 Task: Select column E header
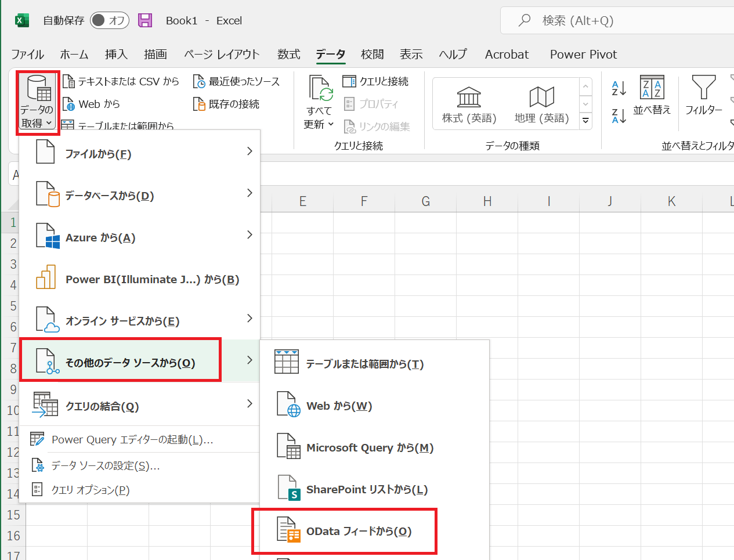[302, 201]
